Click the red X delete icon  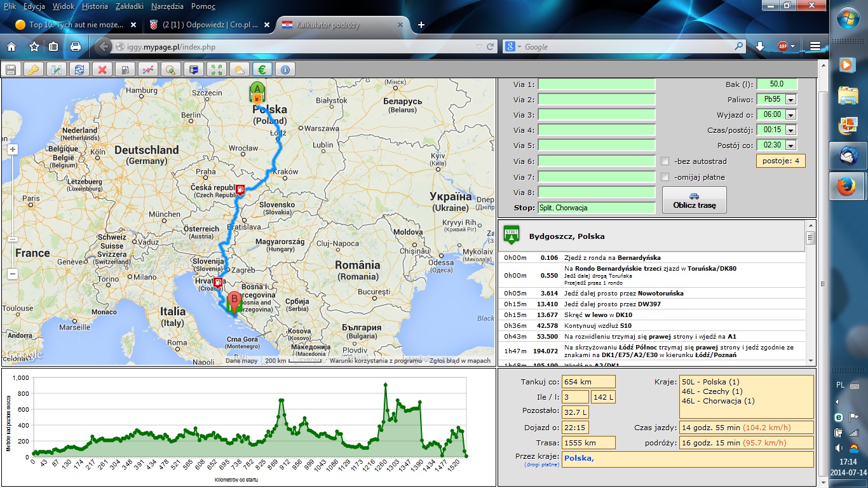click(101, 69)
